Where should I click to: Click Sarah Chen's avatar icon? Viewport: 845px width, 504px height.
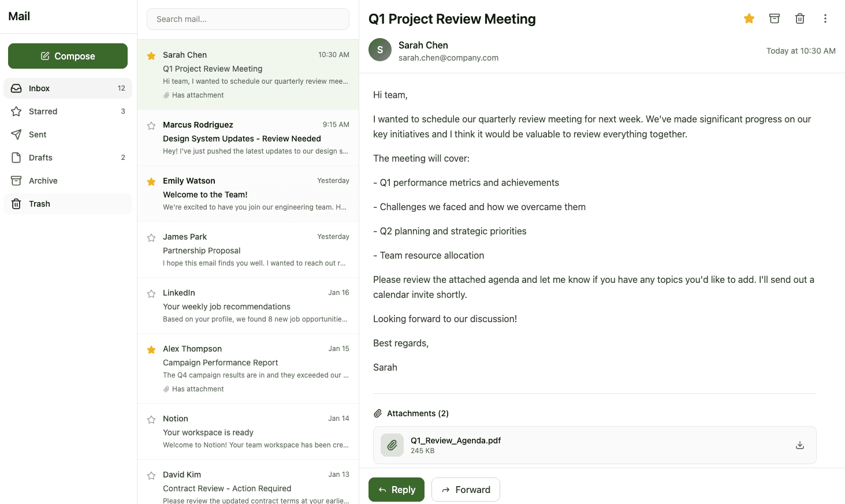click(380, 50)
